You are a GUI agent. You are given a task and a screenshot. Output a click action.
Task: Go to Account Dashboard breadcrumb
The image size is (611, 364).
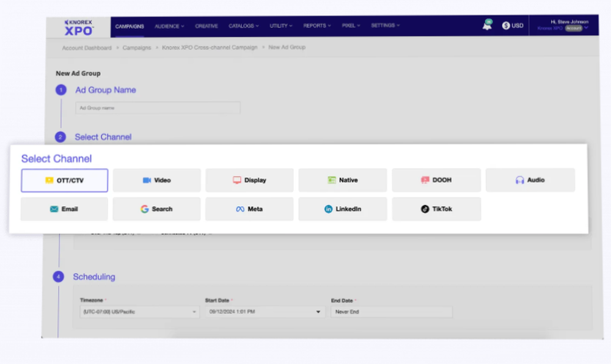pos(87,48)
